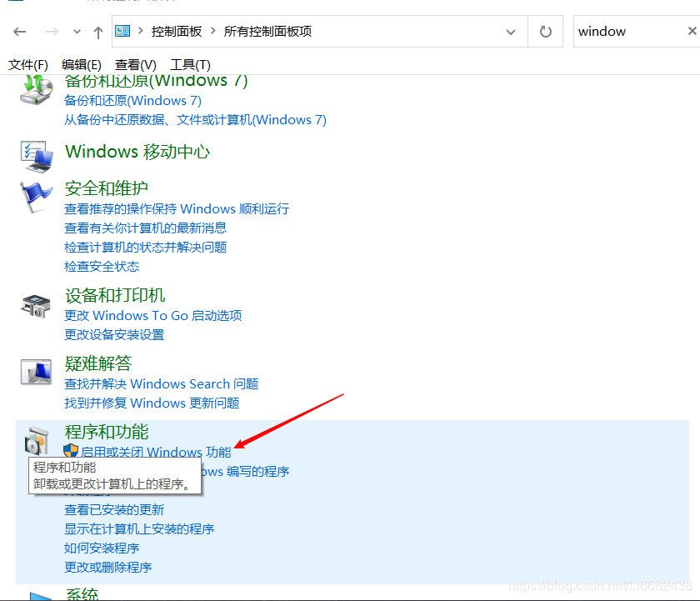Image resolution: width=700 pixels, height=601 pixels.
Task: Click the Backup and Restore drive icon
Action: [x=37, y=90]
